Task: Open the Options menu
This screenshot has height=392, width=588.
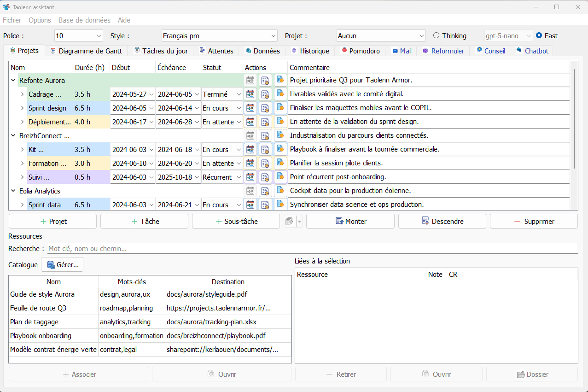Action: (40, 20)
